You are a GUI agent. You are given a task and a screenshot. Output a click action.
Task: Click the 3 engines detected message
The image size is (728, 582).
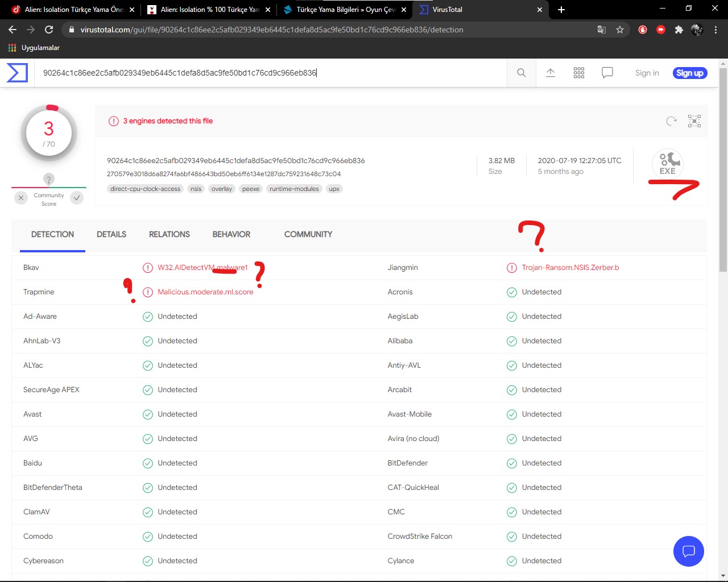click(168, 121)
